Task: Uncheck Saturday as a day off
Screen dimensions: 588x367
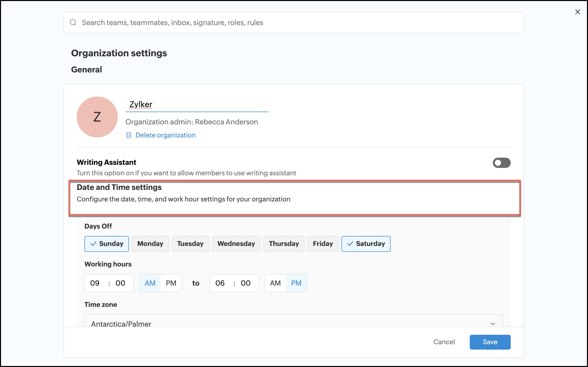Action: (x=366, y=244)
